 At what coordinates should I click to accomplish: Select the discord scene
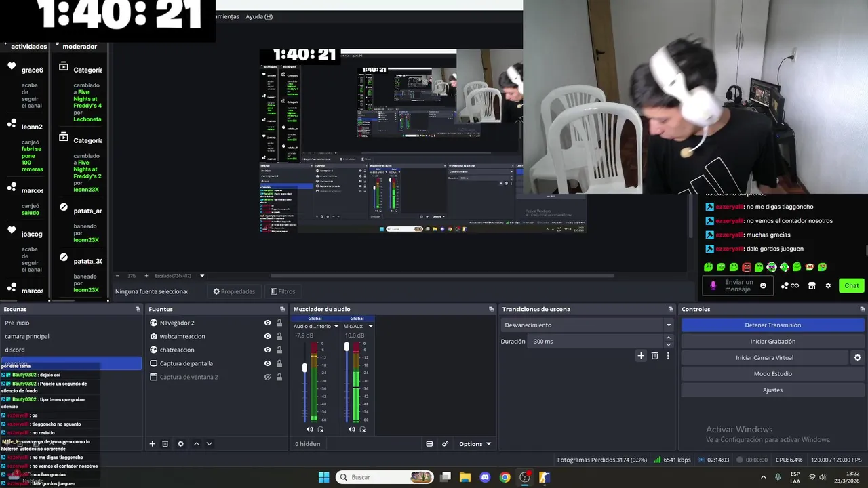[71, 350]
